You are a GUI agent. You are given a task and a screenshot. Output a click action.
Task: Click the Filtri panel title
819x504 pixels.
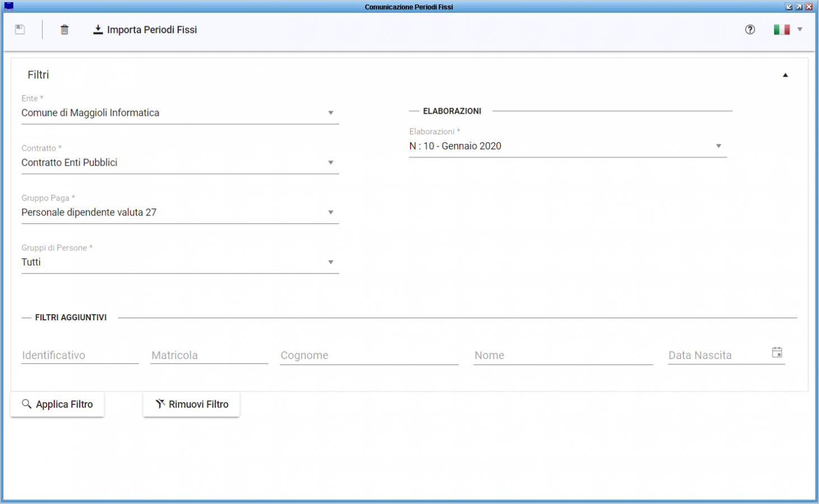(x=39, y=75)
